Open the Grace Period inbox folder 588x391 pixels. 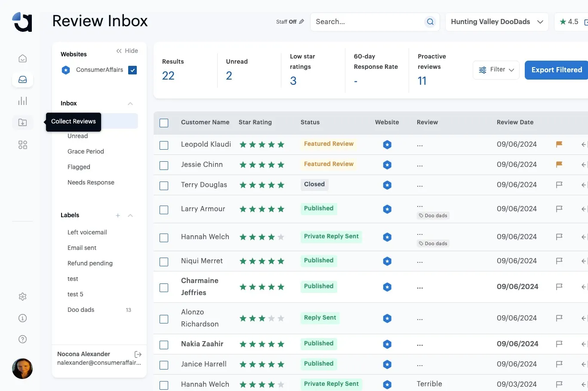pos(86,151)
